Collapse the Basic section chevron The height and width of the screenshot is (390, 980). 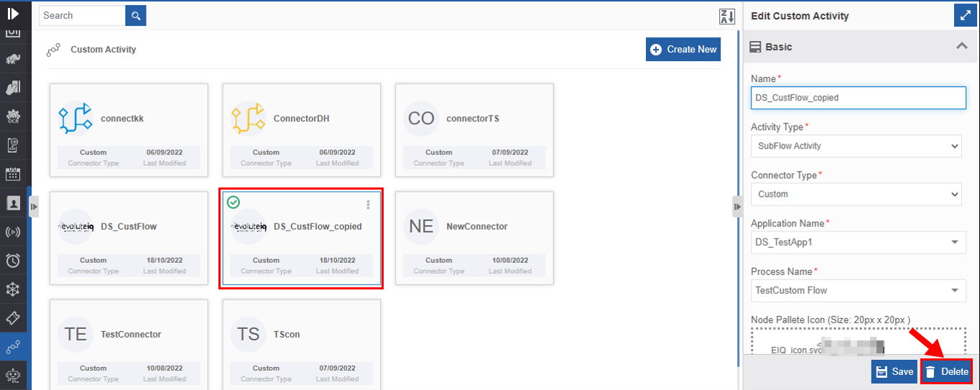tap(961, 47)
